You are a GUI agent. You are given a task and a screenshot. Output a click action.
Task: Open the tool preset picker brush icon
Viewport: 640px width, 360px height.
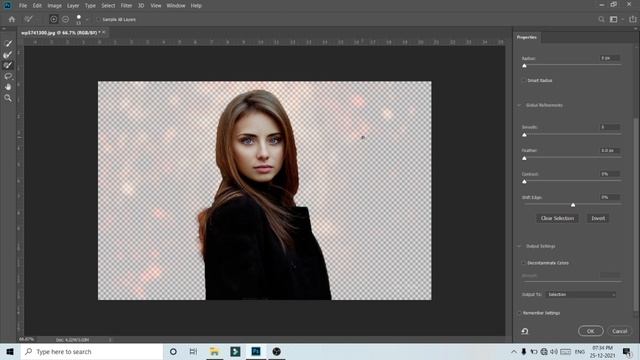[x=28, y=19]
